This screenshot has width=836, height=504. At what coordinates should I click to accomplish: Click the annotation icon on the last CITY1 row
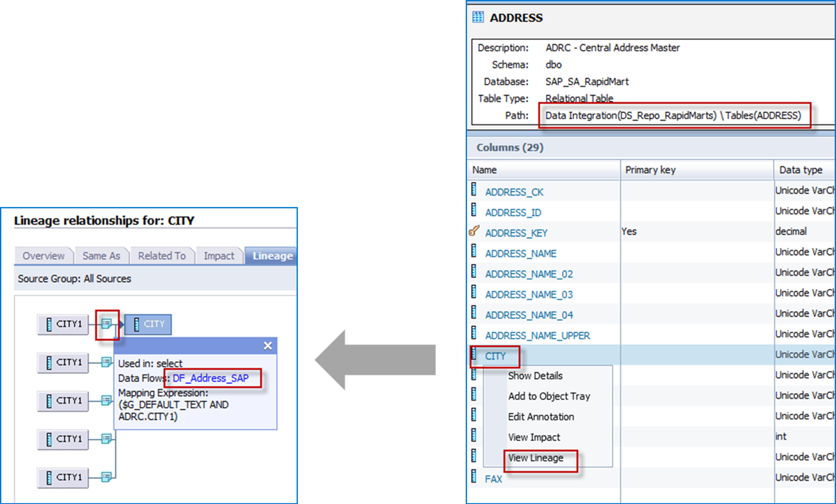[x=106, y=476]
